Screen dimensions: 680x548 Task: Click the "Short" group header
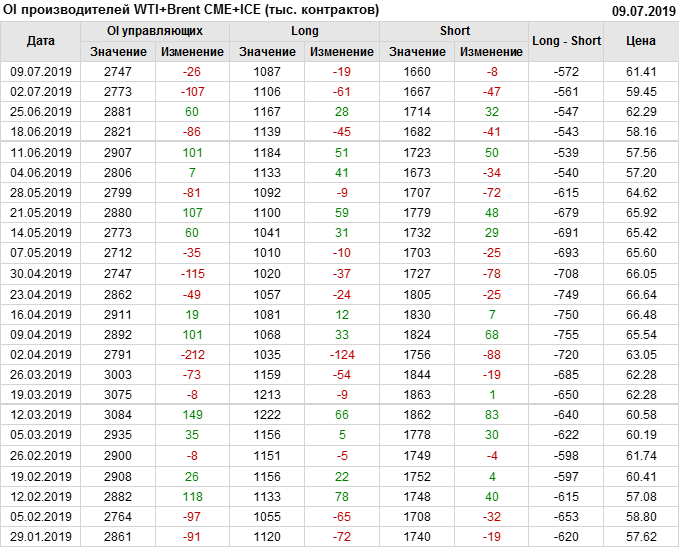(455, 31)
